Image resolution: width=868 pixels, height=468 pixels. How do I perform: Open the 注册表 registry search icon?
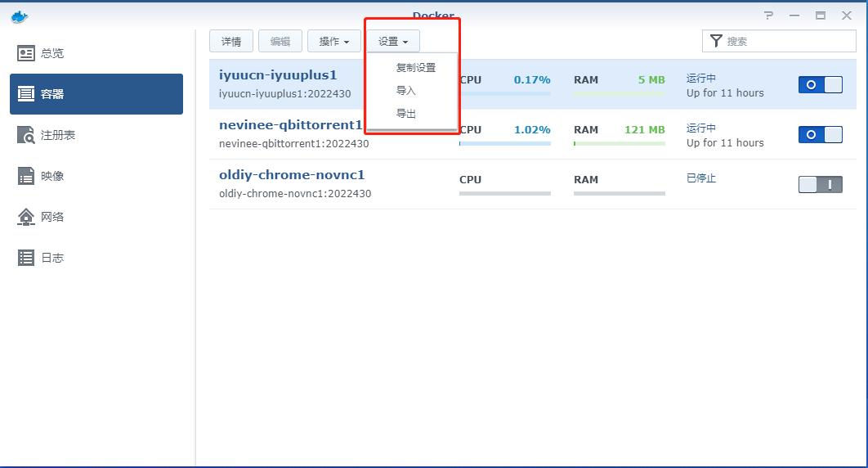(26, 135)
